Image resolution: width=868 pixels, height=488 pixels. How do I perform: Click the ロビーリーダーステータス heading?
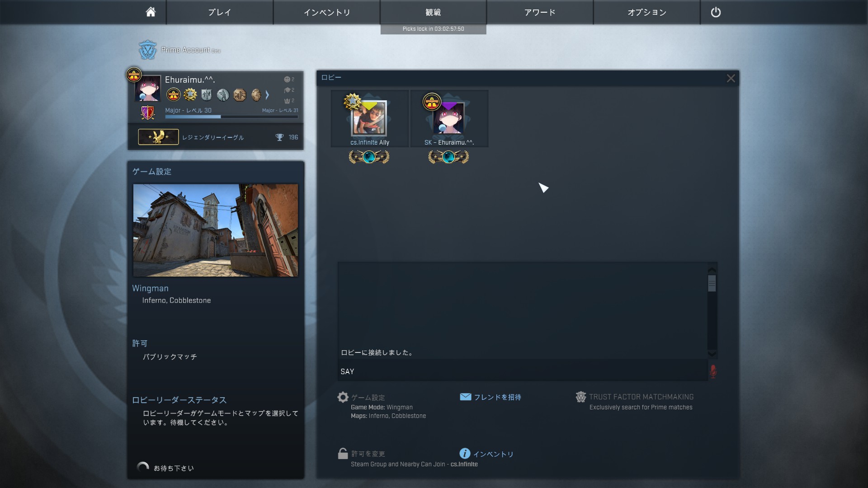(x=179, y=400)
